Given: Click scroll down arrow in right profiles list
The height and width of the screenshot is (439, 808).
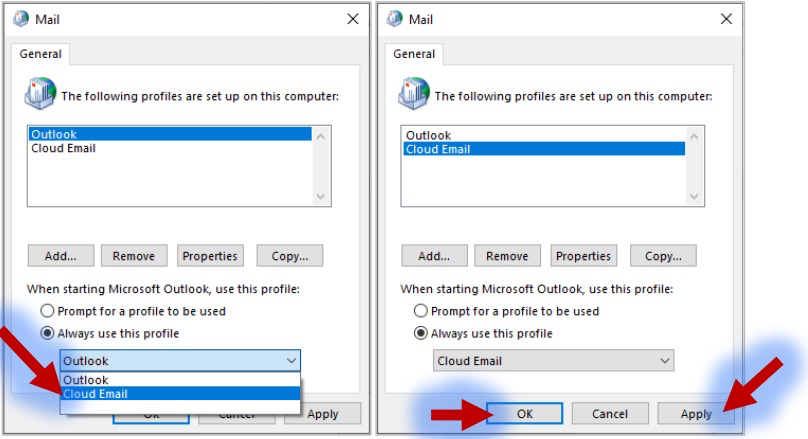Looking at the screenshot, I should tap(694, 196).
